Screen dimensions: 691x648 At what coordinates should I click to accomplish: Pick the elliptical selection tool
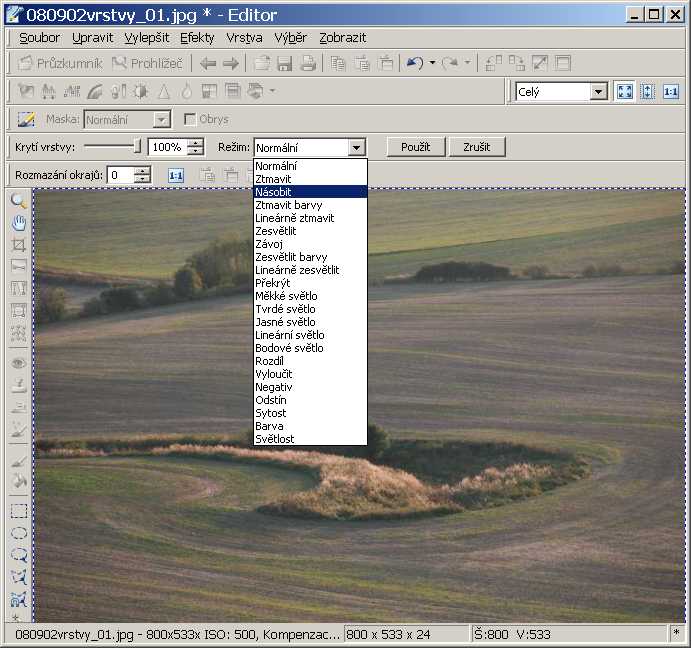[18, 532]
